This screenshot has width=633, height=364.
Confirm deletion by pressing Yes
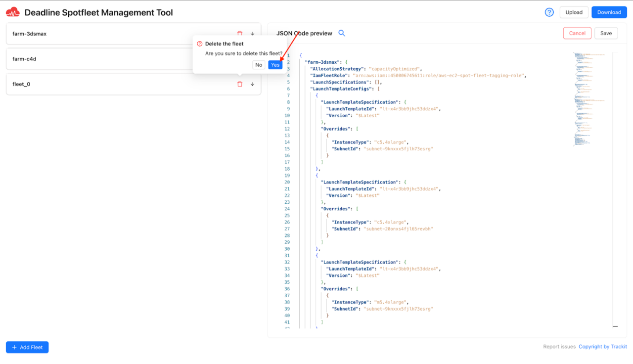(275, 65)
